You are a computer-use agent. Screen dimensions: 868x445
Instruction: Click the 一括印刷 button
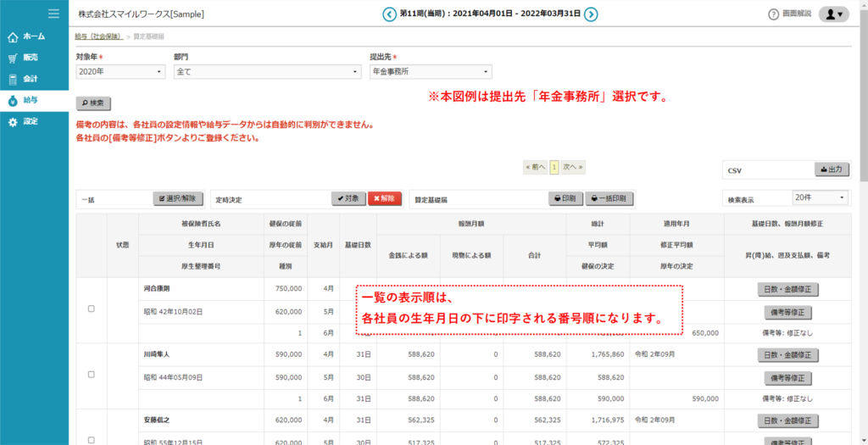(609, 198)
